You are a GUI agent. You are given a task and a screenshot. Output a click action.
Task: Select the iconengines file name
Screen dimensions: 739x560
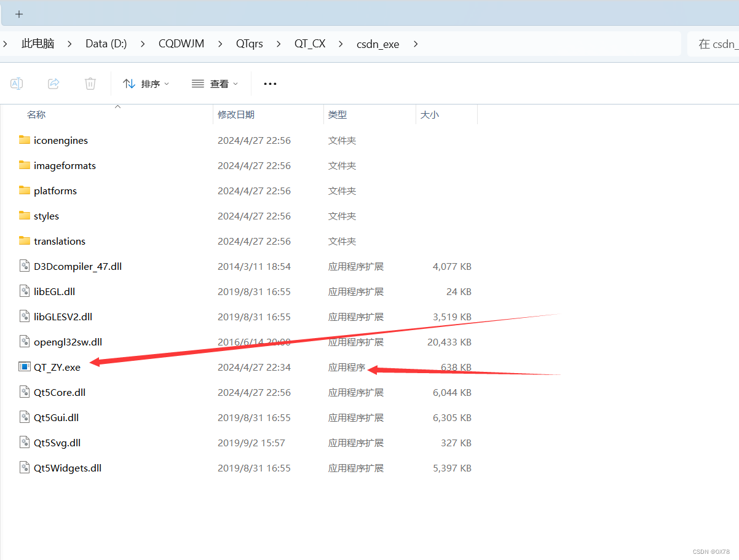61,140
